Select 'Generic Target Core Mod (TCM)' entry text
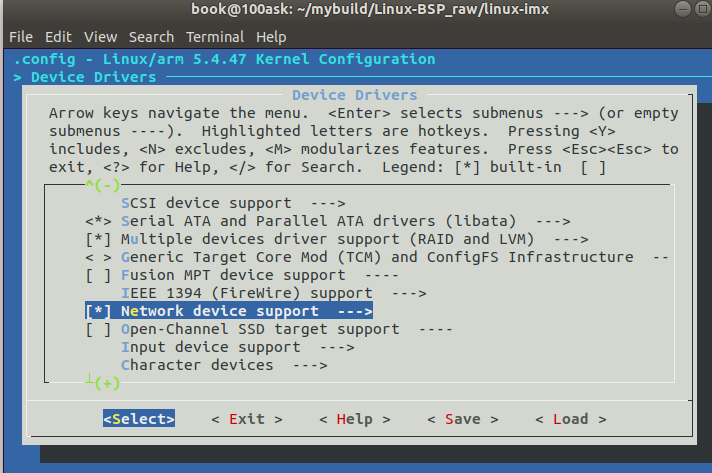Screen dimensions: 712x473 pyautogui.click(x=251, y=257)
